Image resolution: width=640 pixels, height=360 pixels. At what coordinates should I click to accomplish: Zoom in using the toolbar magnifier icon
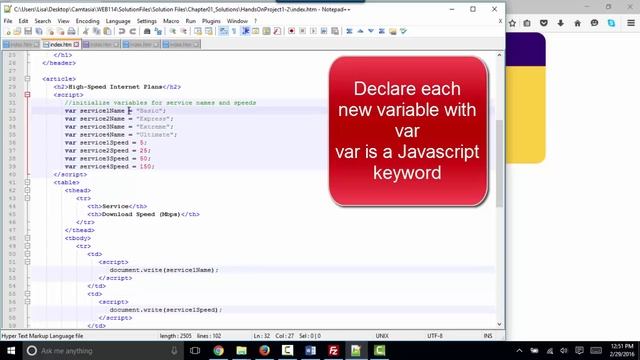tap(173, 31)
